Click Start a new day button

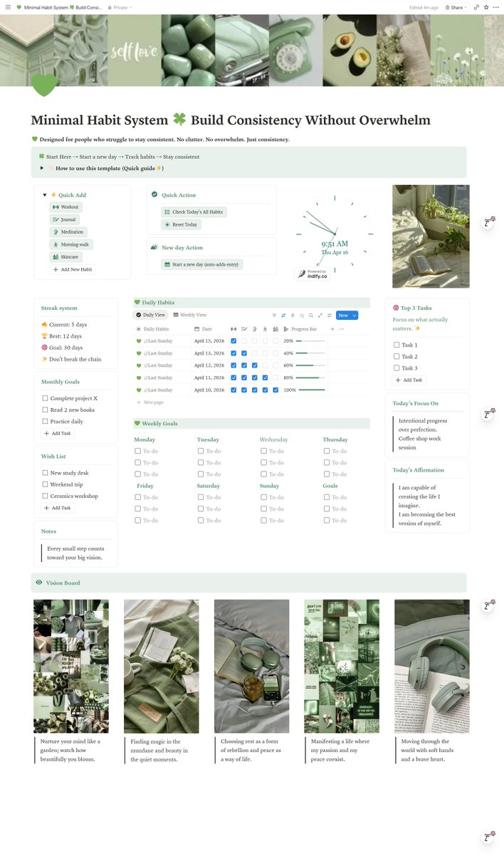[x=201, y=264]
